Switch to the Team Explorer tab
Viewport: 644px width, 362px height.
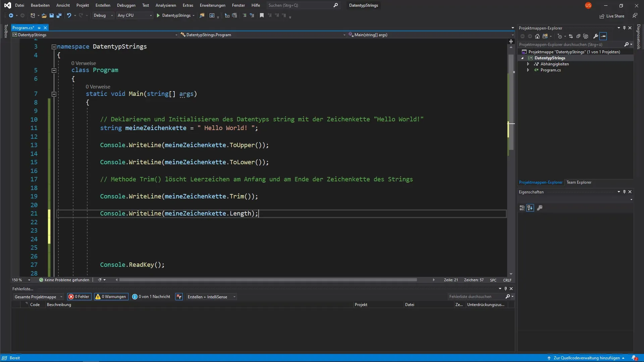click(x=579, y=182)
